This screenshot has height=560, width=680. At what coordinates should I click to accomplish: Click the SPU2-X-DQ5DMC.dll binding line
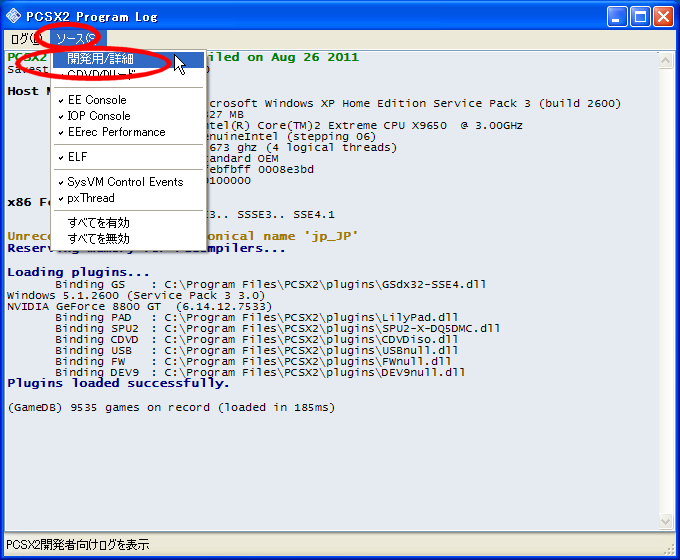277,328
